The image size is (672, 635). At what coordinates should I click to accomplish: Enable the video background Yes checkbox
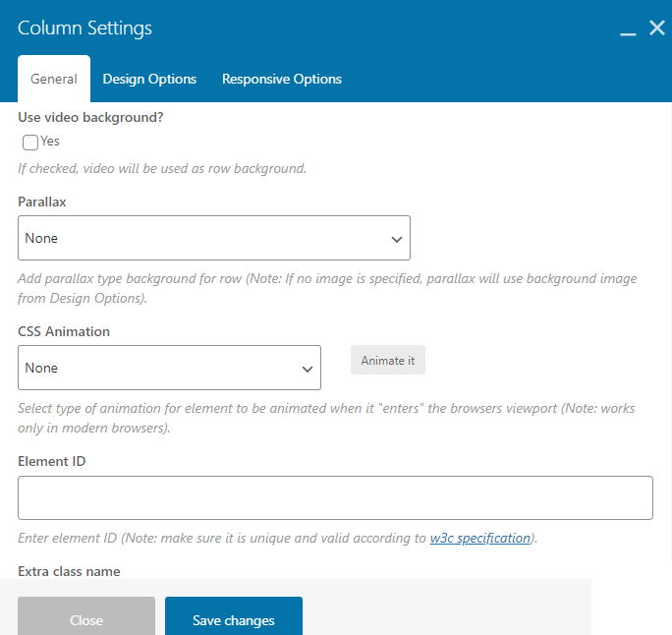coord(30,143)
